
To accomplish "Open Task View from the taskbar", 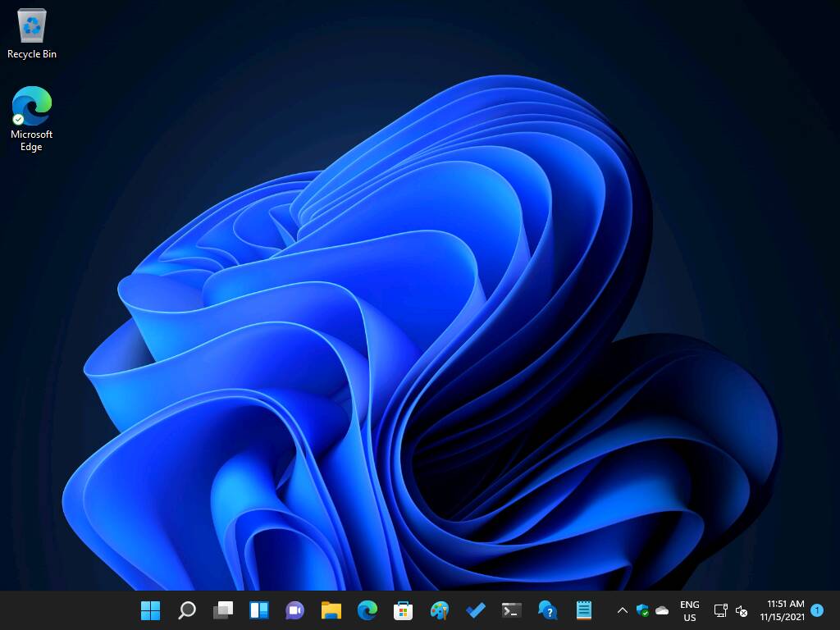I will [x=222, y=610].
